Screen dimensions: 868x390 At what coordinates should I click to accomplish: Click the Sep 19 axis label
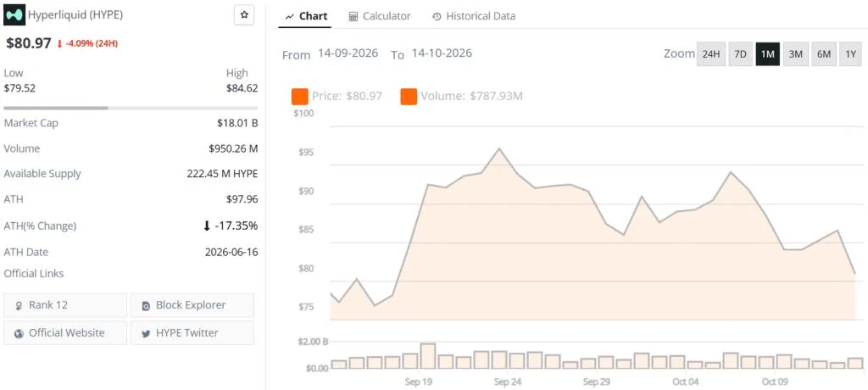point(419,382)
